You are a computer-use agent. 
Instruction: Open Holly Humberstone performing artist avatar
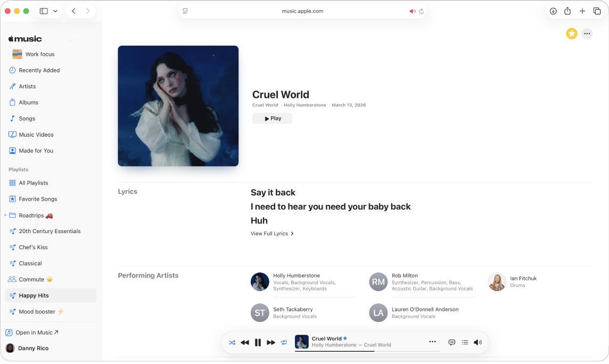(x=260, y=282)
